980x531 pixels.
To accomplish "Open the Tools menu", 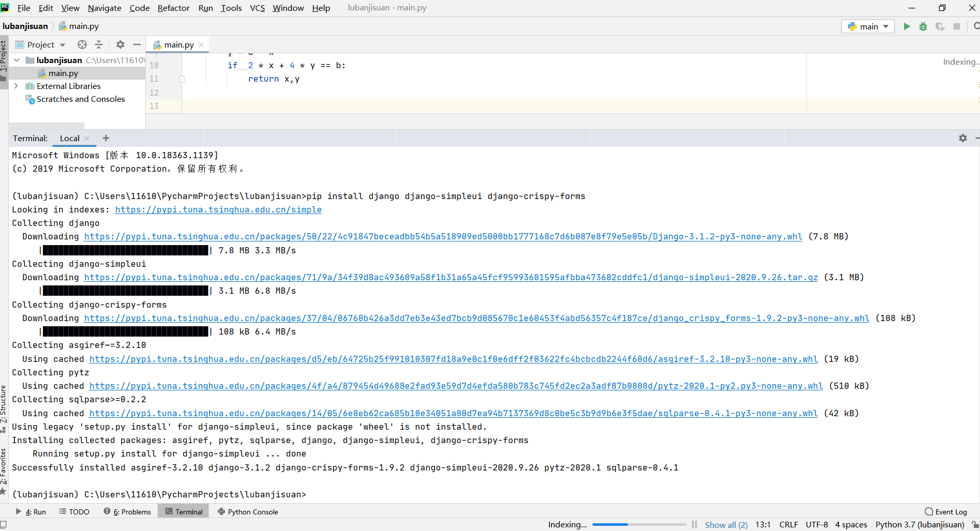I will pyautogui.click(x=231, y=8).
